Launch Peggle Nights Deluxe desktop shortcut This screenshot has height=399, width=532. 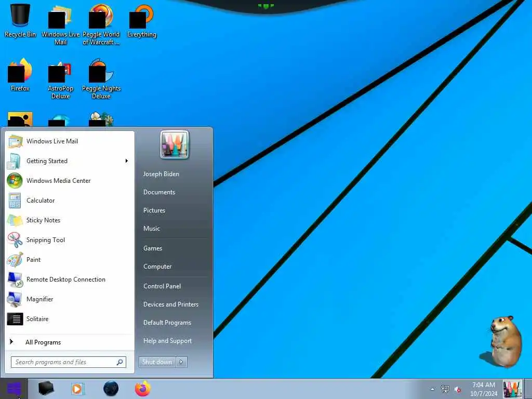pyautogui.click(x=101, y=79)
